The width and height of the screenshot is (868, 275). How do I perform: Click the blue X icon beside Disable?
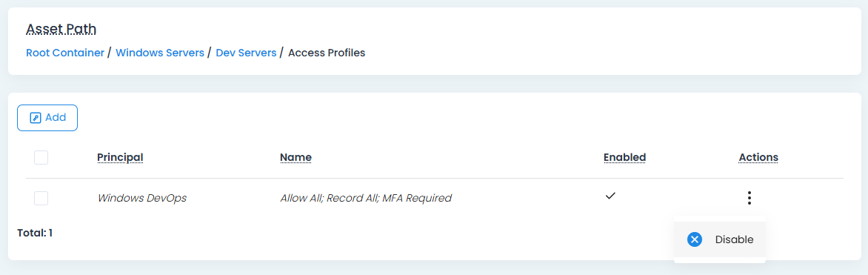pyautogui.click(x=695, y=239)
